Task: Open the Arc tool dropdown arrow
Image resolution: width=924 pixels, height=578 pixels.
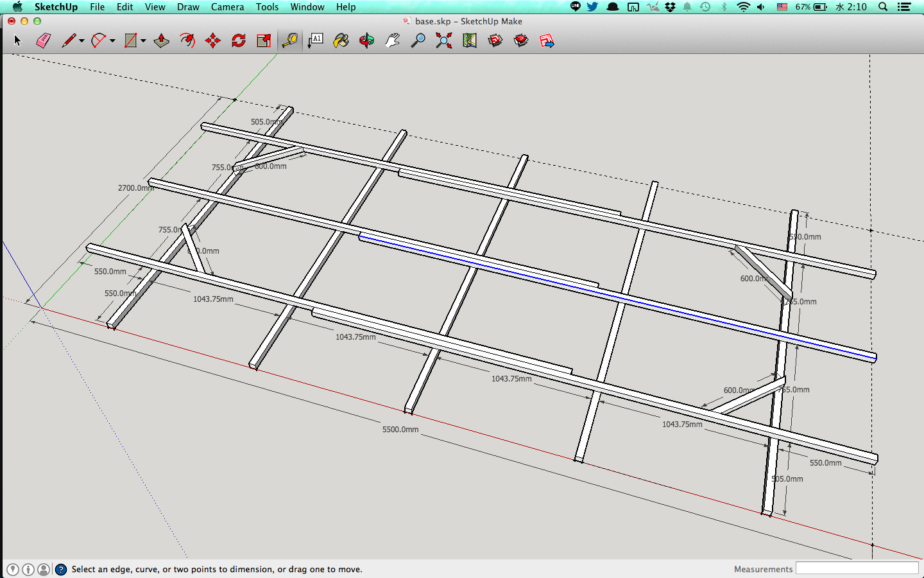Action: tap(112, 41)
